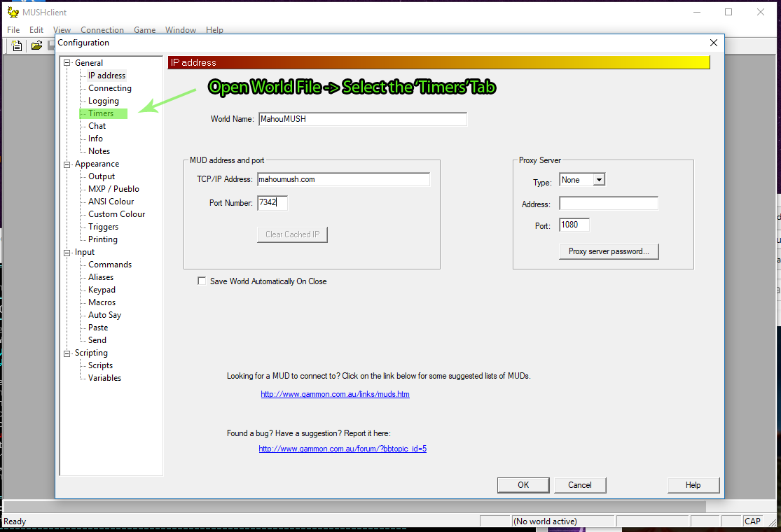Close the Configuration dialog with the X
This screenshot has width=781, height=532.
click(x=714, y=43)
